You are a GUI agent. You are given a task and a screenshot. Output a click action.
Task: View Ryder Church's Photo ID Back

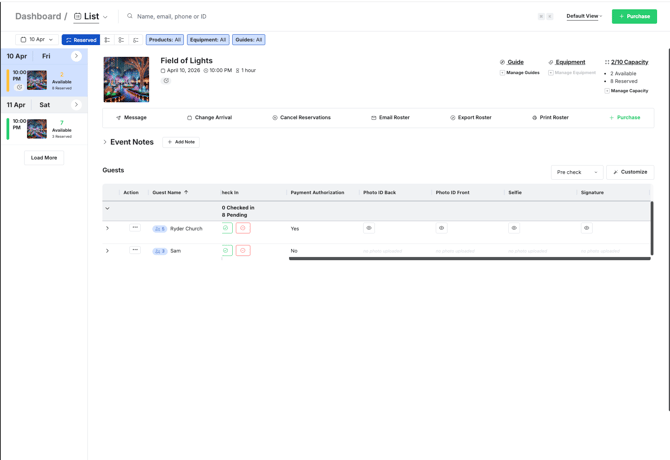point(369,228)
